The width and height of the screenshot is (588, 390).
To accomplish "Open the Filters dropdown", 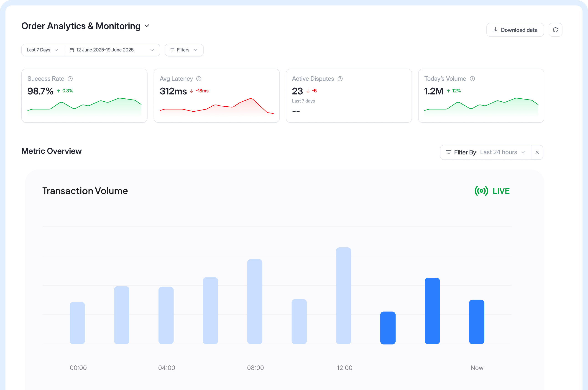I will coord(184,50).
